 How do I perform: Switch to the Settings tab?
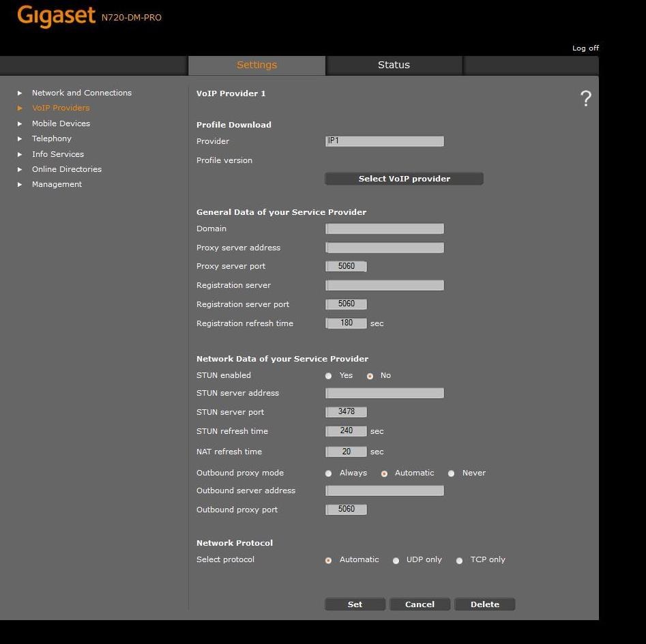(x=256, y=65)
